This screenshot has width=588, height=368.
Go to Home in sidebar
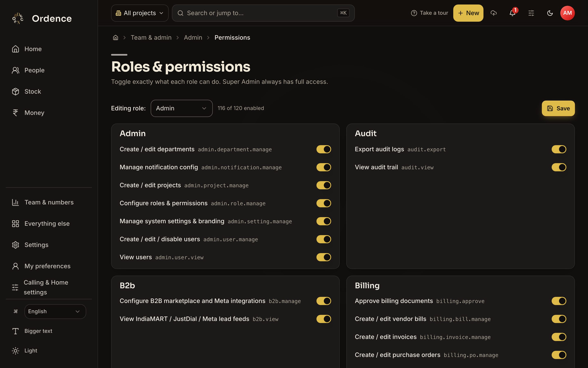49,49
